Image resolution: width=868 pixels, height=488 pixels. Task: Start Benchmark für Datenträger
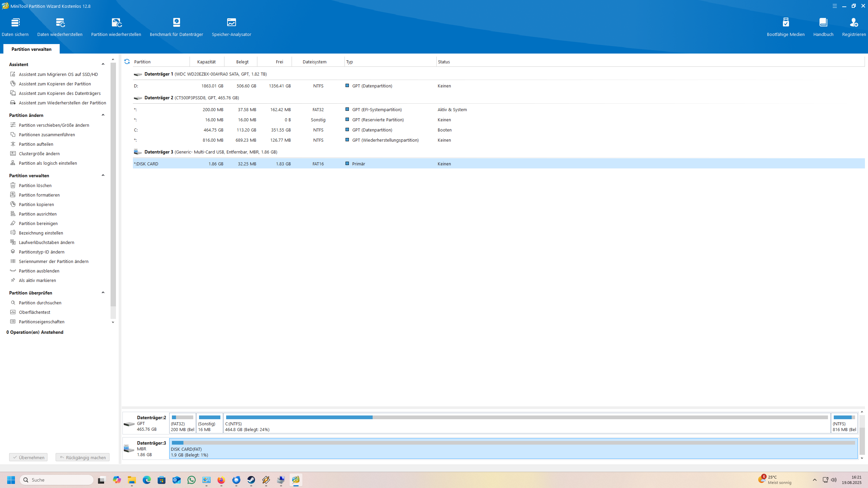pyautogui.click(x=176, y=23)
